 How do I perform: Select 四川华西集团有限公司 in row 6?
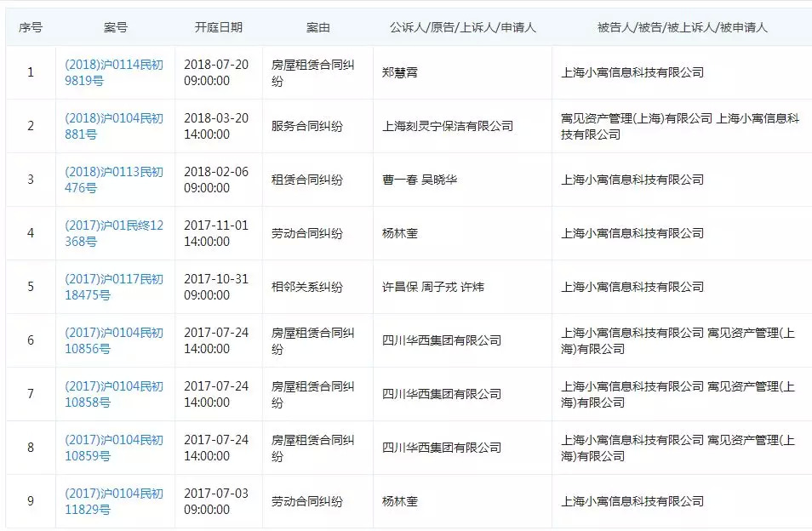coord(442,340)
